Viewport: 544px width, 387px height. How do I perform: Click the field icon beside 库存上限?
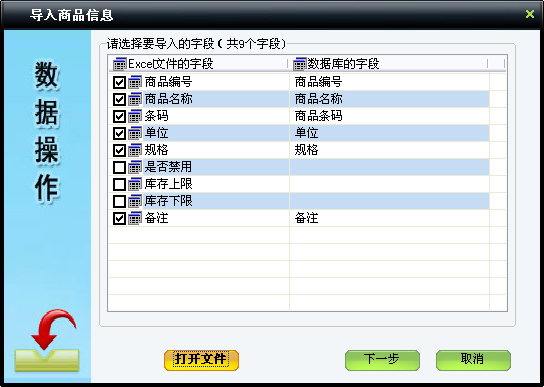pyautogui.click(x=135, y=184)
